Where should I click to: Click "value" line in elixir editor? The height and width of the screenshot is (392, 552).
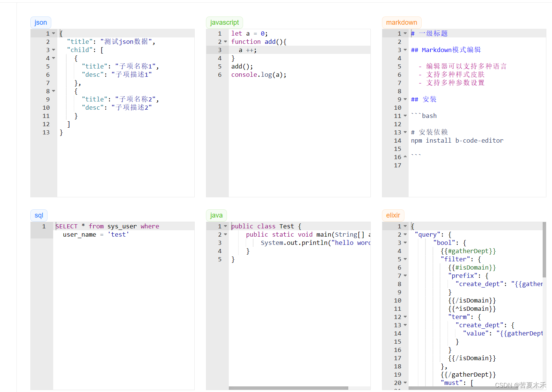pos(503,333)
